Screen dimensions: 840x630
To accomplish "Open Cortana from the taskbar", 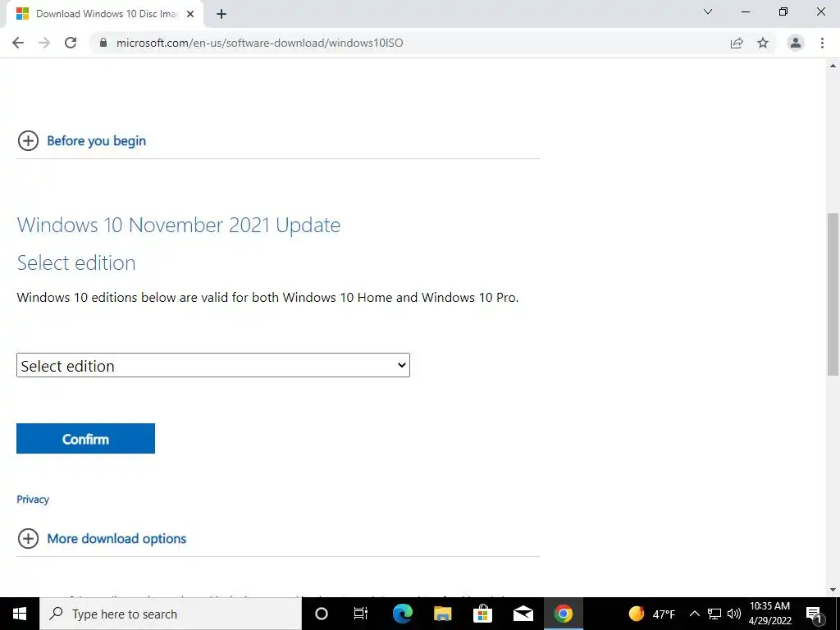I will click(x=322, y=614).
